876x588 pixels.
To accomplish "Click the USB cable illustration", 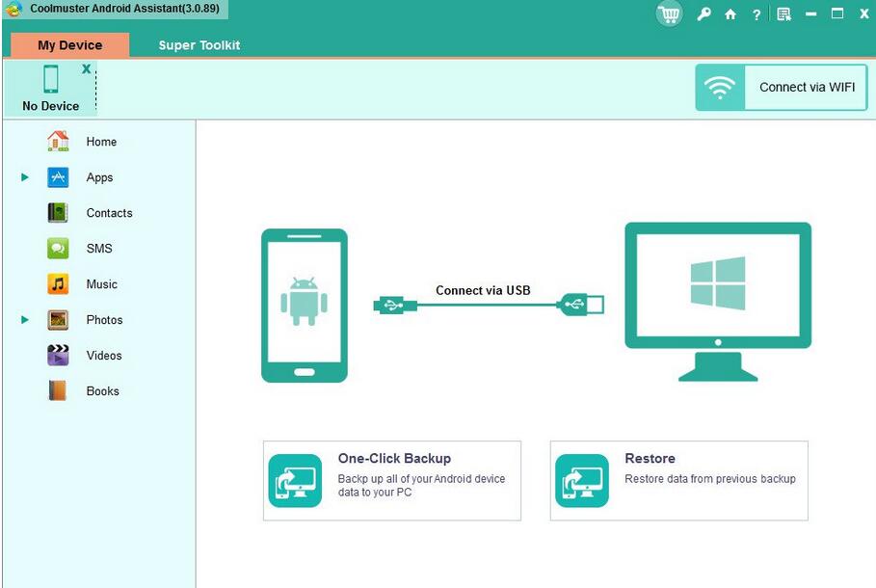I will pos(489,305).
